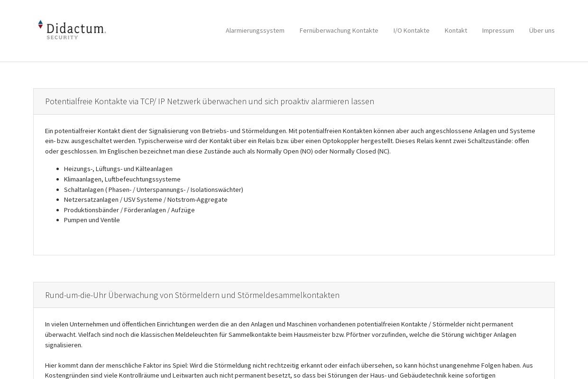588x379 pixels.
Task: Open the Kontakt page
Action: pyautogui.click(x=456, y=30)
